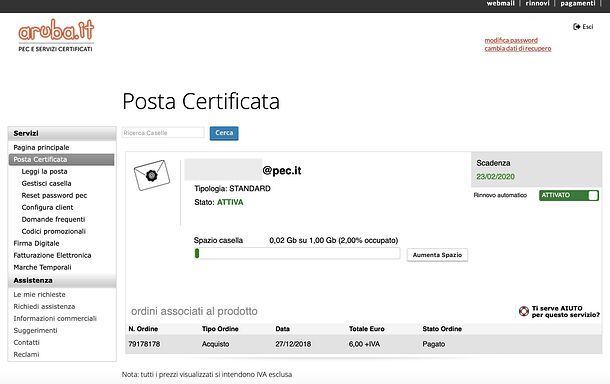Click the Stato Ordine column header
This screenshot has width=610, height=384.
coord(442,329)
